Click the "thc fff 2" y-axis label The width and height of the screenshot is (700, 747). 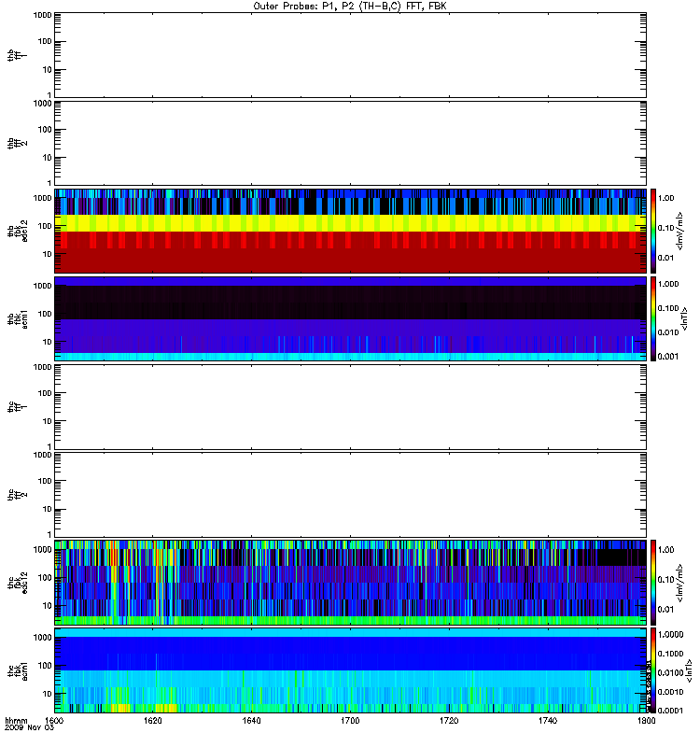(x=18, y=495)
